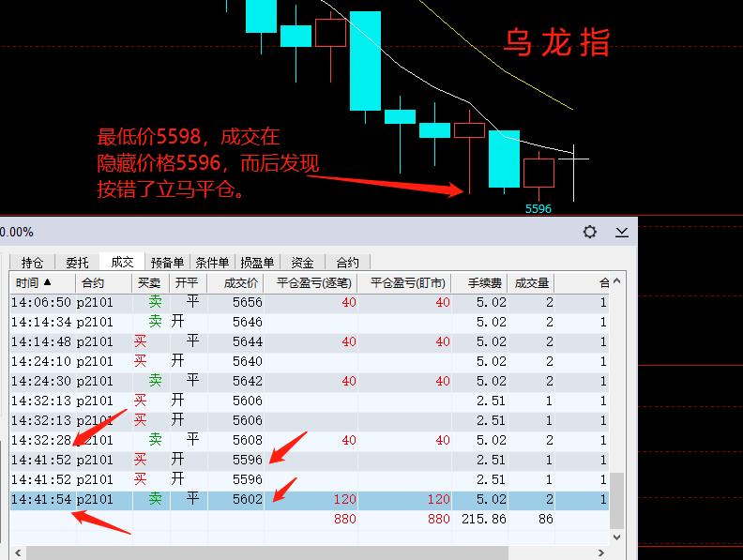Sort by the 成交价 column header
The height and width of the screenshot is (560, 743).
[235, 283]
